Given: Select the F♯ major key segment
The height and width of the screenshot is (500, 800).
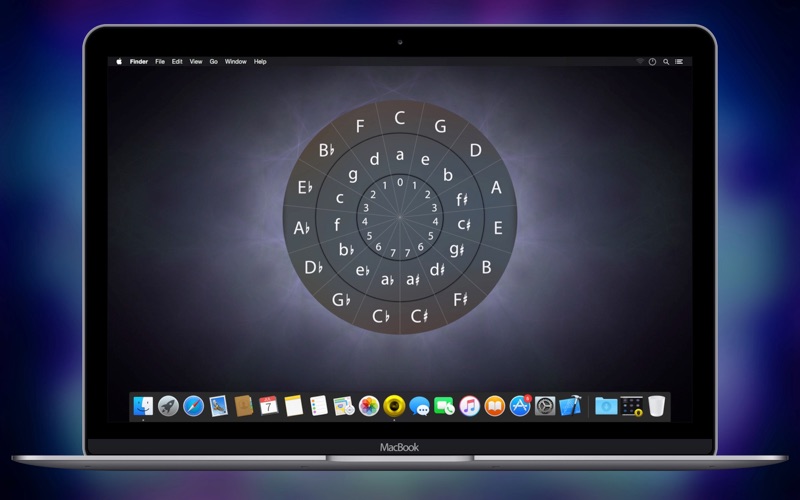Looking at the screenshot, I should (x=461, y=298).
